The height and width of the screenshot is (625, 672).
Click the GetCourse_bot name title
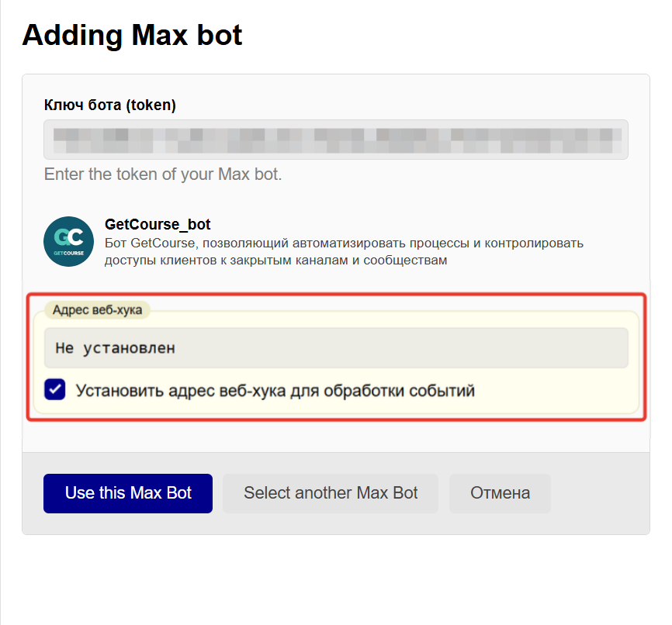point(158,225)
